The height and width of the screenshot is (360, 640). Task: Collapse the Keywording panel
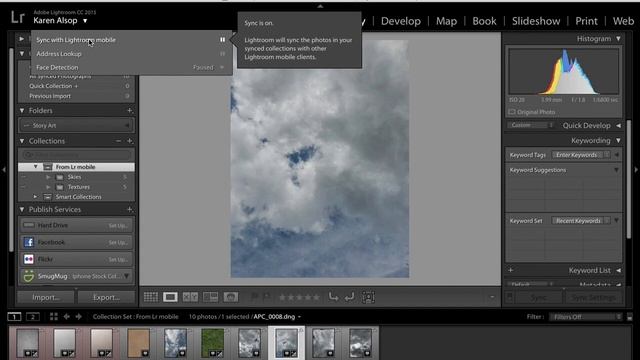[x=618, y=140]
